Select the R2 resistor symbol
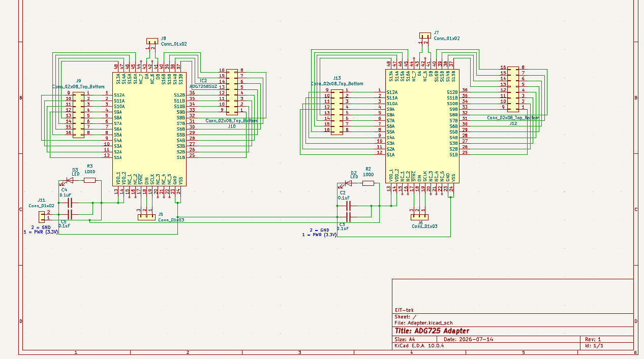 pyautogui.click(x=368, y=183)
